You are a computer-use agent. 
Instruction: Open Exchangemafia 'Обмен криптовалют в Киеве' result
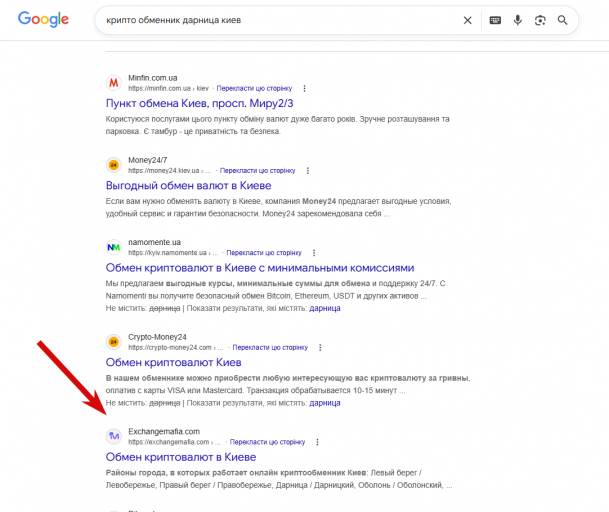click(x=181, y=457)
